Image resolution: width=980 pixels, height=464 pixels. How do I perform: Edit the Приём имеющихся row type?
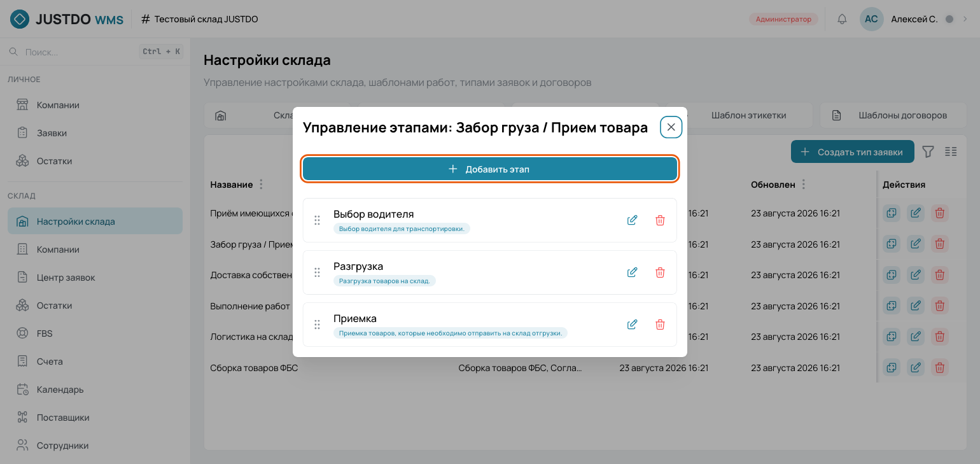tap(916, 213)
